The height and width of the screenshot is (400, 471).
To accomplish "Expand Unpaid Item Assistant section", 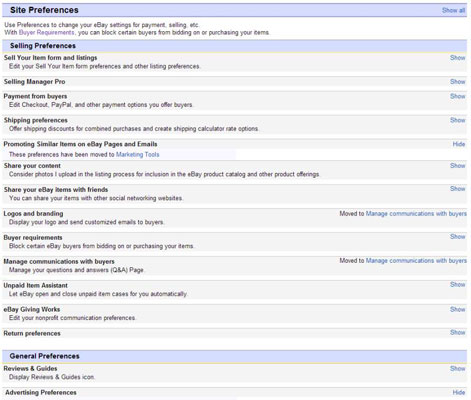I will pyautogui.click(x=457, y=285).
